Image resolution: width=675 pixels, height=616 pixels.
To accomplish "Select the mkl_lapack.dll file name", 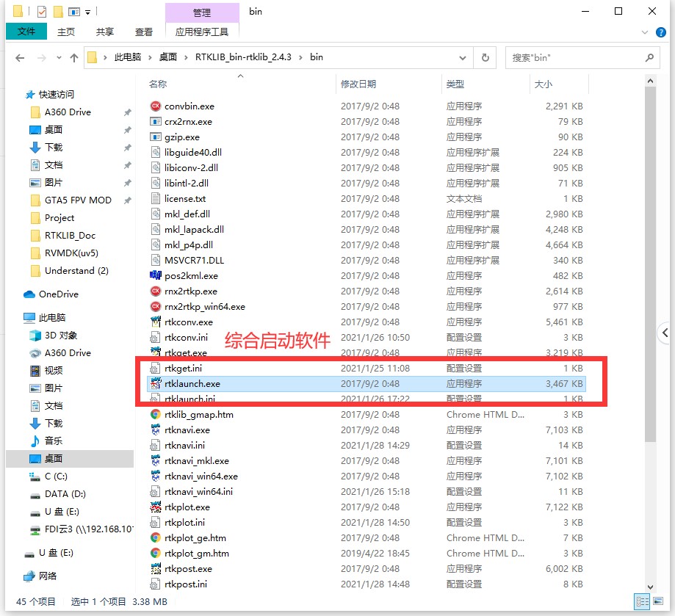I will pyautogui.click(x=194, y=229).
